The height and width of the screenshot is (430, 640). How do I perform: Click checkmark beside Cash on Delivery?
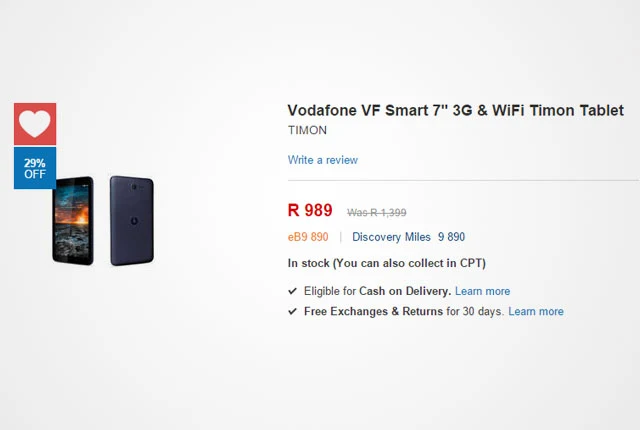[x=292, y=291]
